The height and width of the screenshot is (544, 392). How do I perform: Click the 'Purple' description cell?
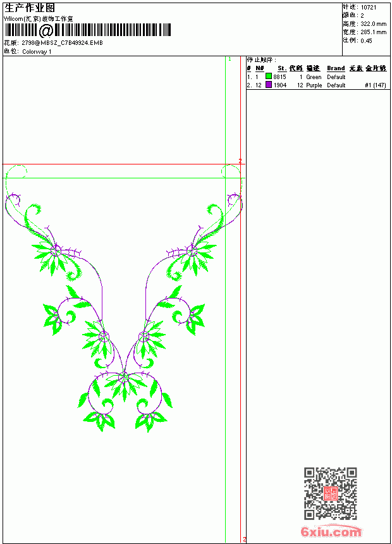point(314,85)
